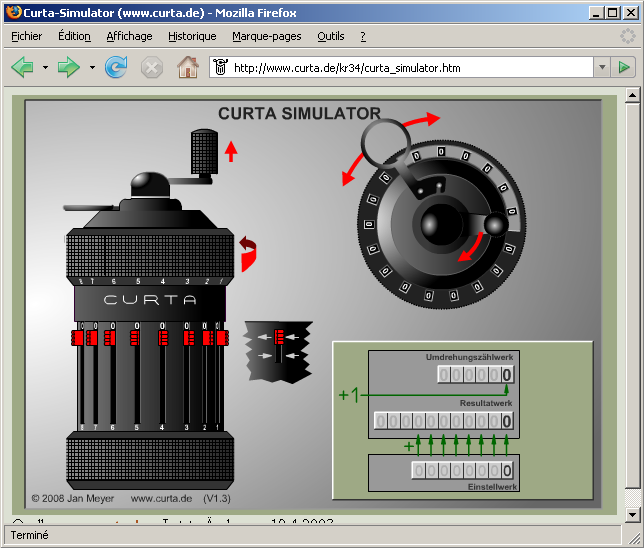The width and height of the screenshot is (644, 548).
Task: Click the red curved carriage rotation arrow
Action: [x=248, y=253]
